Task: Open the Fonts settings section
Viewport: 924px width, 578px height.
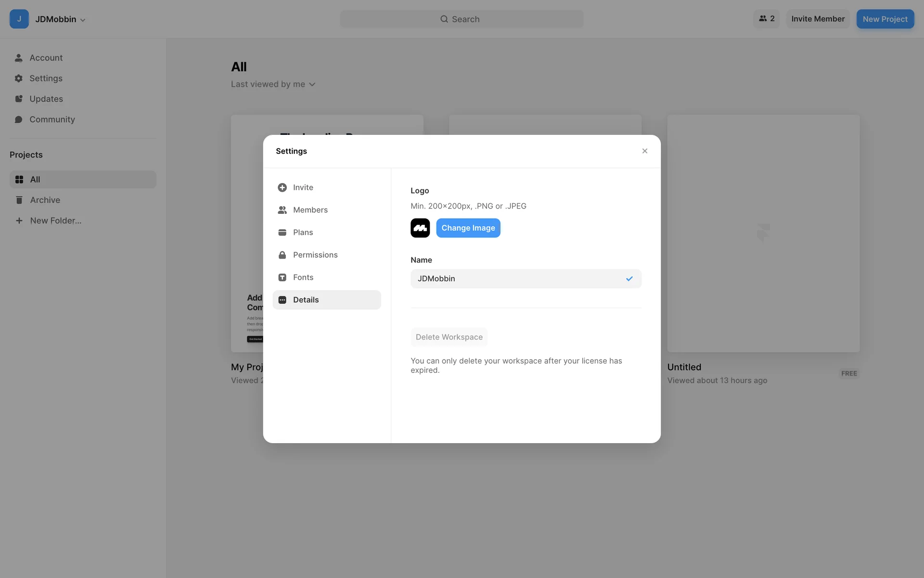Action: (303, 277)
